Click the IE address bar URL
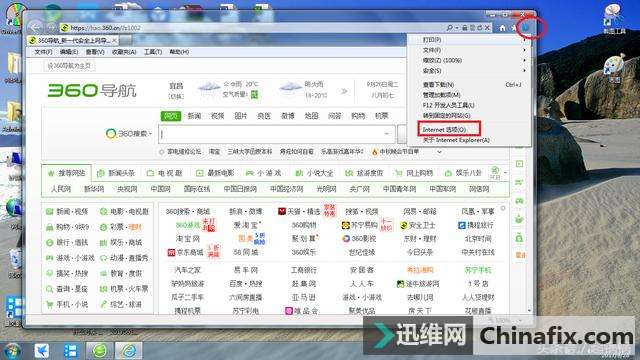The image size is (640, 360). [105, 28]
